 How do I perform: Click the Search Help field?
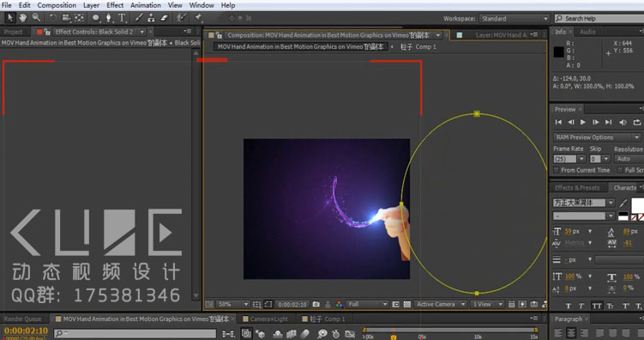pos(599,19)
